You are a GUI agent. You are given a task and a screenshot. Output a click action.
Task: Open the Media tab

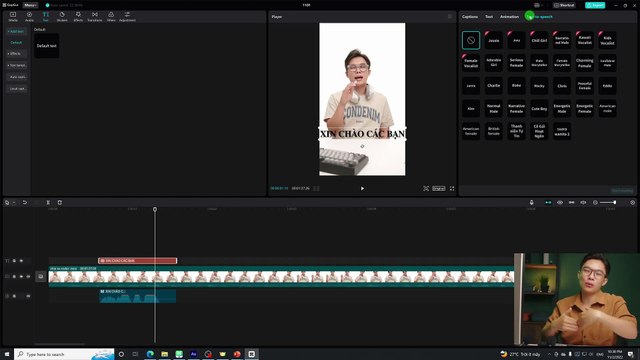pyautogui.click(x=13, y=16)
